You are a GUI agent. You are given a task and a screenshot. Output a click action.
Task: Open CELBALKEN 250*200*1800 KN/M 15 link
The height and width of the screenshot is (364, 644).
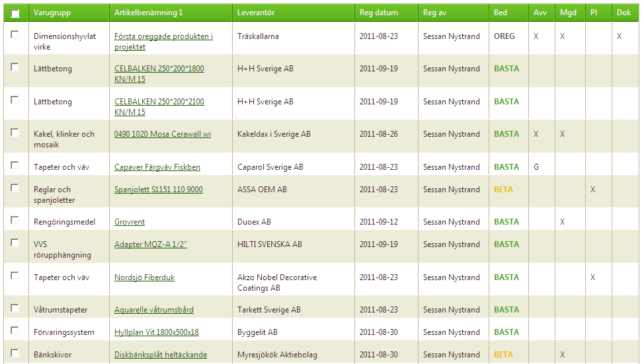pyautogui.click(x=159, y=69)
